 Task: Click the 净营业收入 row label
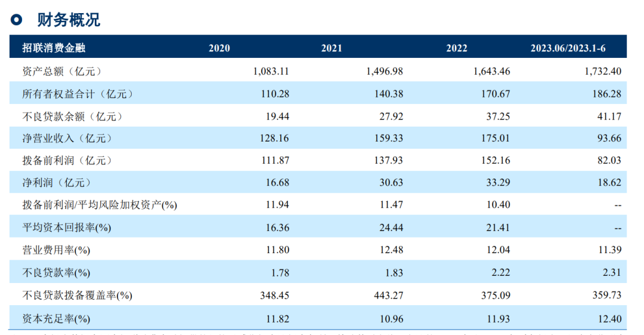pos(66,139)
